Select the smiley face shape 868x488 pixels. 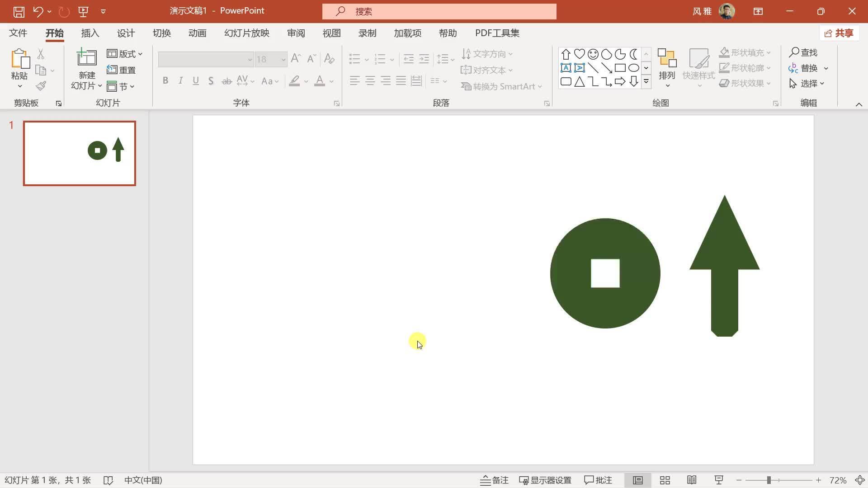593,54
